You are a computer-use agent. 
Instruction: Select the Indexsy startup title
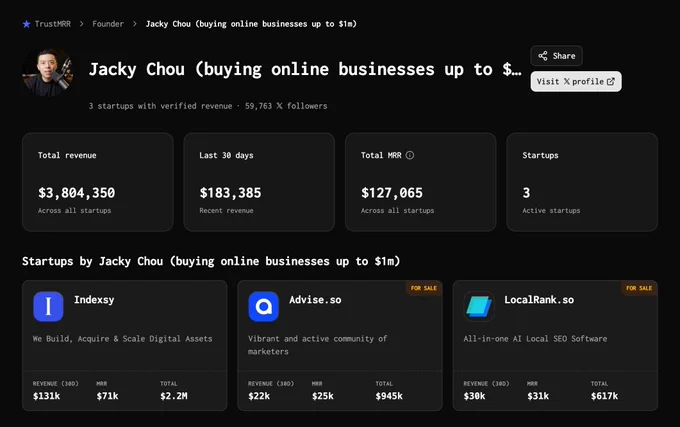(x=94, y=300)
